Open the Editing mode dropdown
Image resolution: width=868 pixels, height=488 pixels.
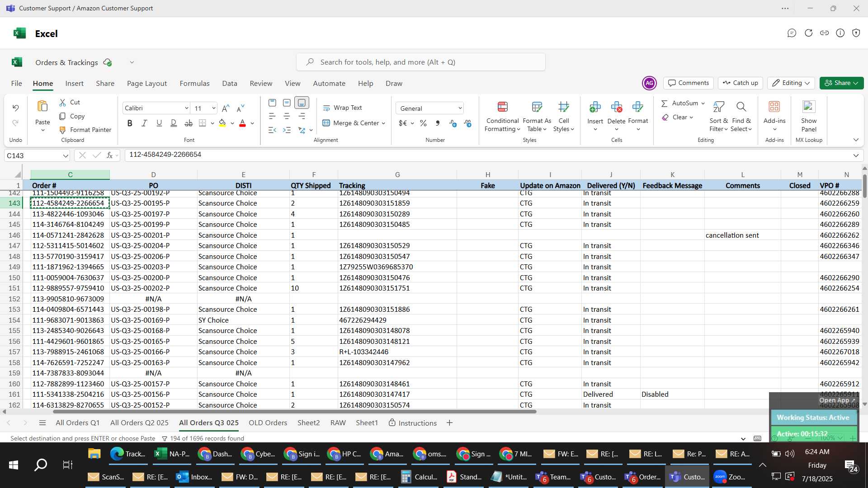(791, 83)
